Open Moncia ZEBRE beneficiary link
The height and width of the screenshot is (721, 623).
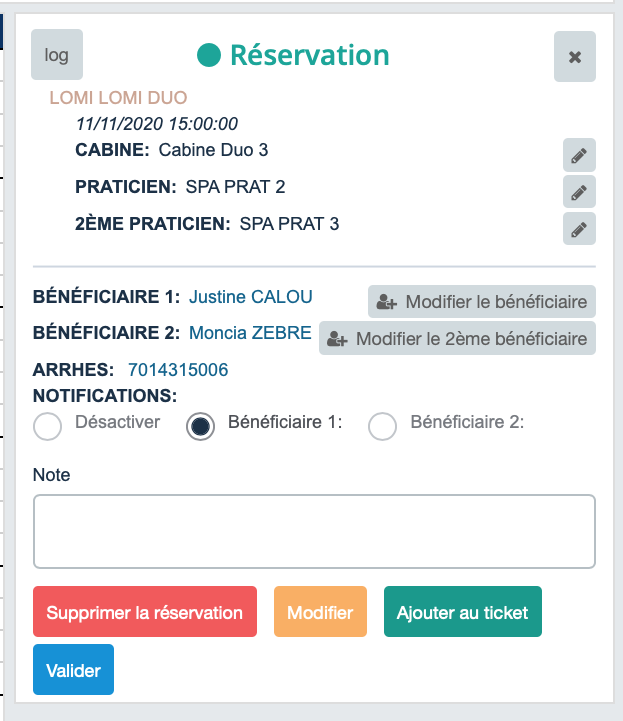point(249,333)
